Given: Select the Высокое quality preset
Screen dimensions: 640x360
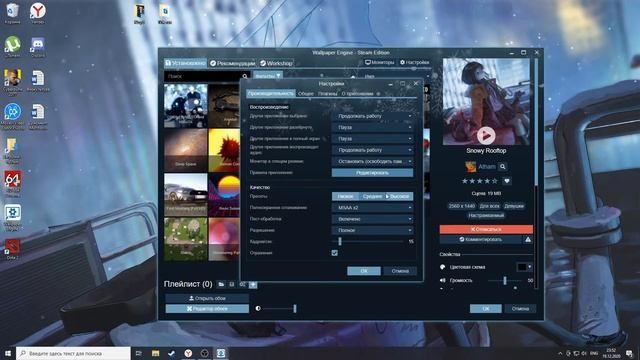Looking at the screenshot, I should click(x=399, y=196).
